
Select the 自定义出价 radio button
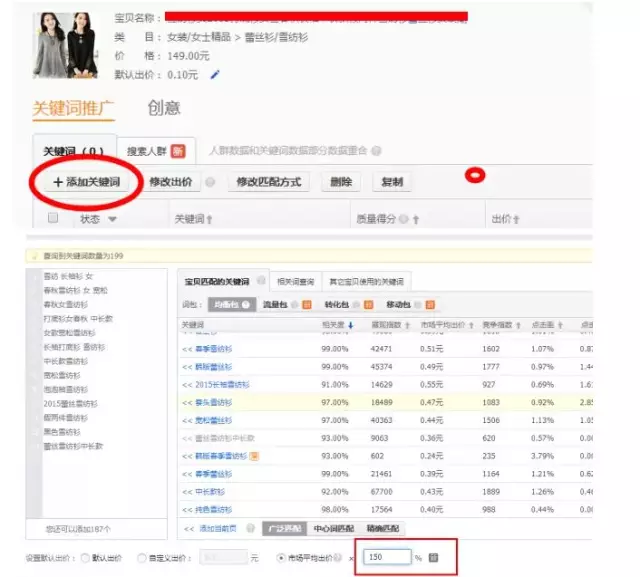(142, 558)
